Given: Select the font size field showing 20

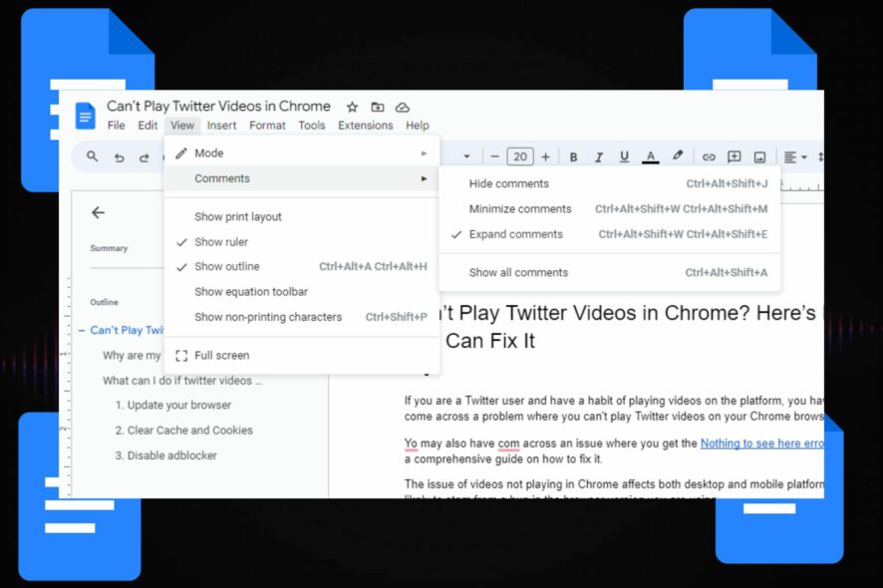Looking at the screenshot, I should coord(520,156).
